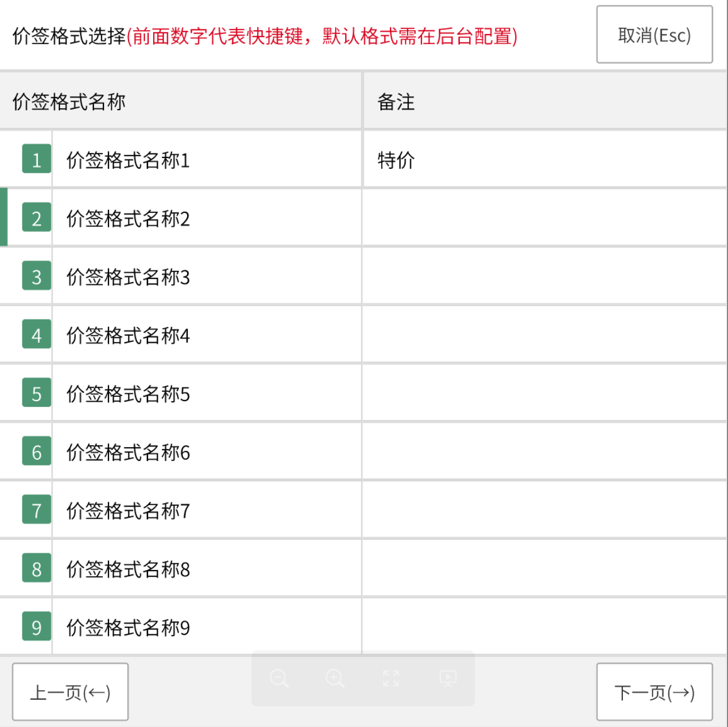The height and width of the screenshot is (727, 728).
Task: Click green shortcut badge number 1
Action: point(37,159)
